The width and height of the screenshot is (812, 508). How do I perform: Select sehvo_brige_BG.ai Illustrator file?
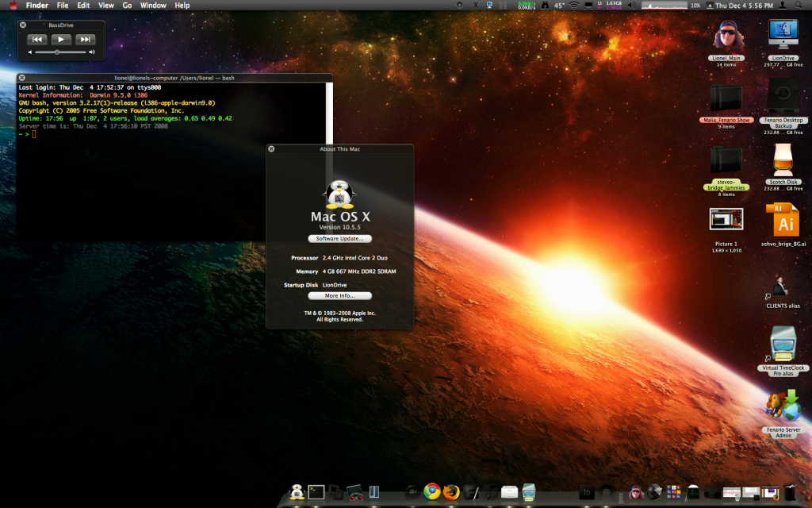click(783, 221)
